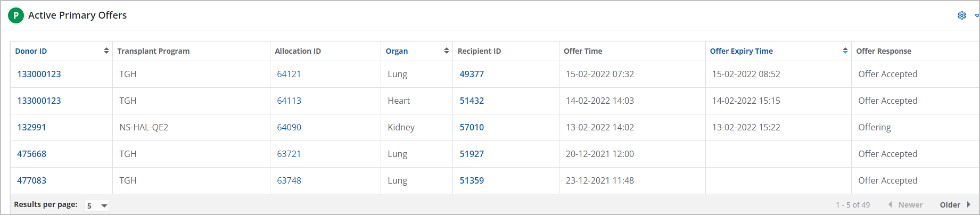Go to Older page arrow
Viewport: 980px width, 215px height.
969,205
